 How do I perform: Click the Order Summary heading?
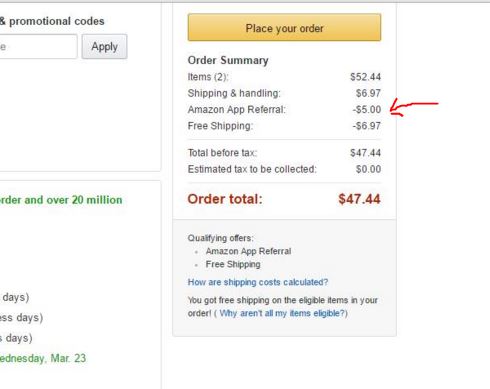pos(228,60)
